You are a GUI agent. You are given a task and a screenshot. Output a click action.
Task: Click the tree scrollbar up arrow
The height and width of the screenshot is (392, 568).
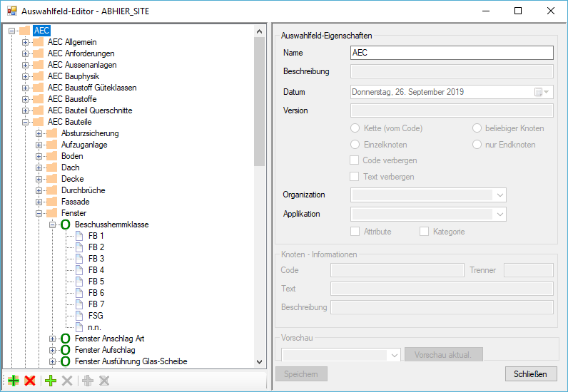259,31
